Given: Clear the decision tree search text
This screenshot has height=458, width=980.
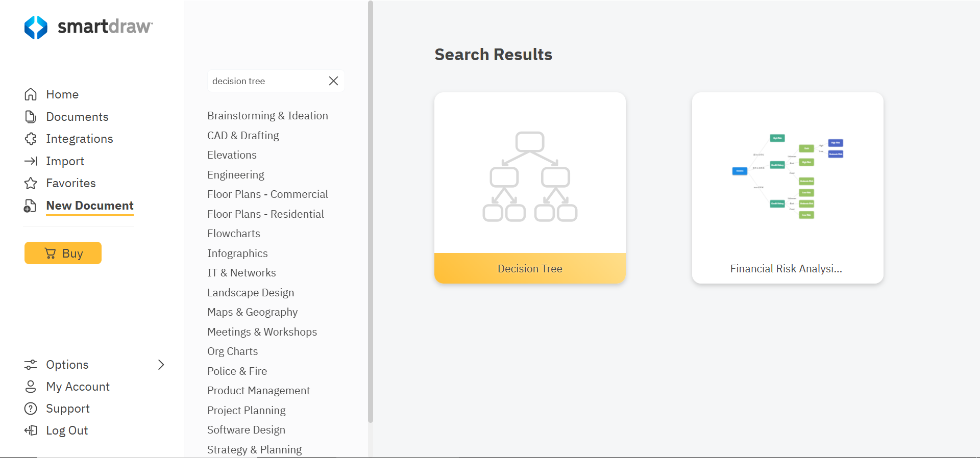Looking at the screenshot, I should pyautogui.click(x=333, y=81).
